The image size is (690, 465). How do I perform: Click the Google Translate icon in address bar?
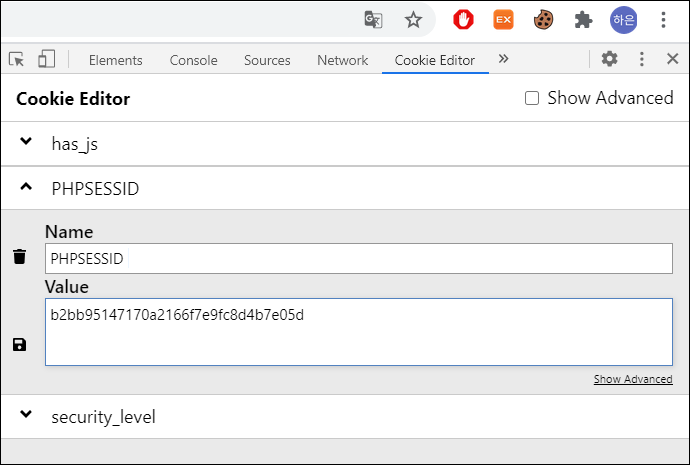tap(373, 20)
